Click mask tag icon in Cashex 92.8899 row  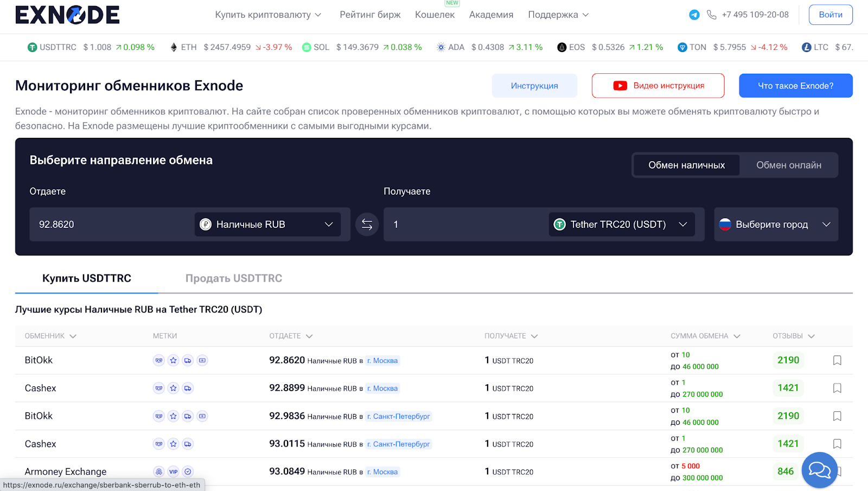[x=159, y=388]
